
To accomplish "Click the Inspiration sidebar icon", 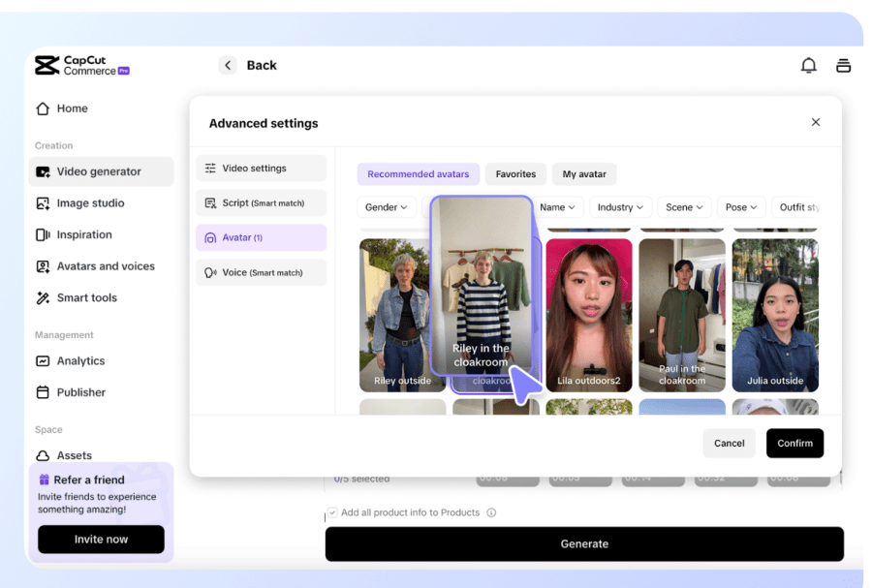I will [x=43, y=235].
